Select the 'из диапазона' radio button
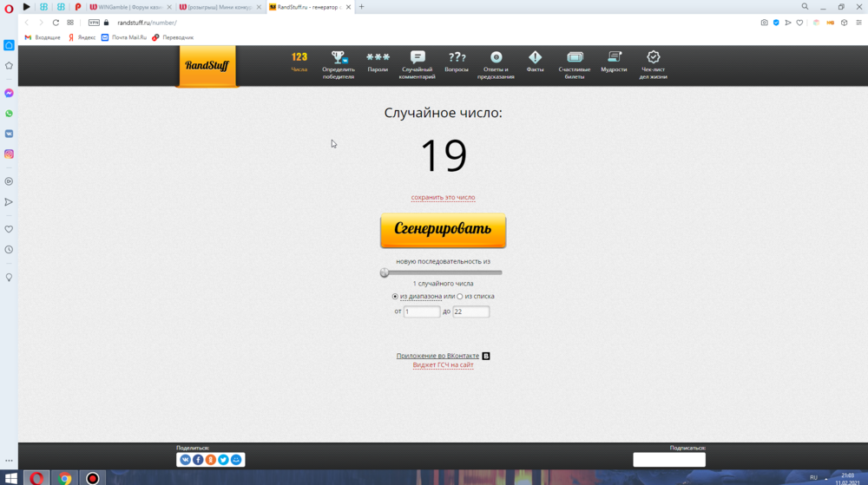 click(395, 297)
